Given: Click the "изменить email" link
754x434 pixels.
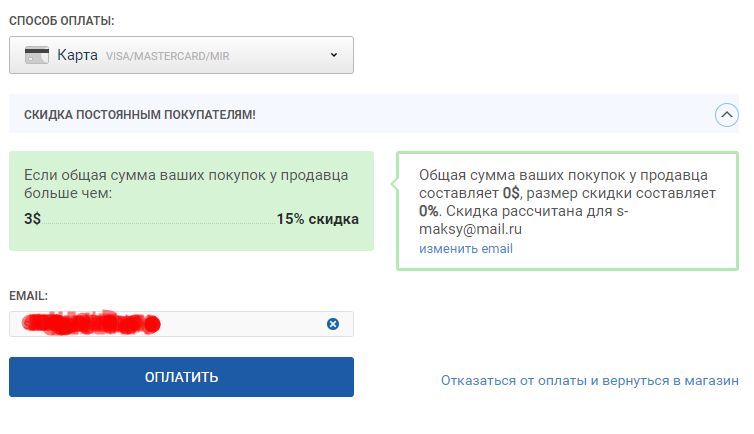Looking at the screenshot, I should tap(465, 248).
